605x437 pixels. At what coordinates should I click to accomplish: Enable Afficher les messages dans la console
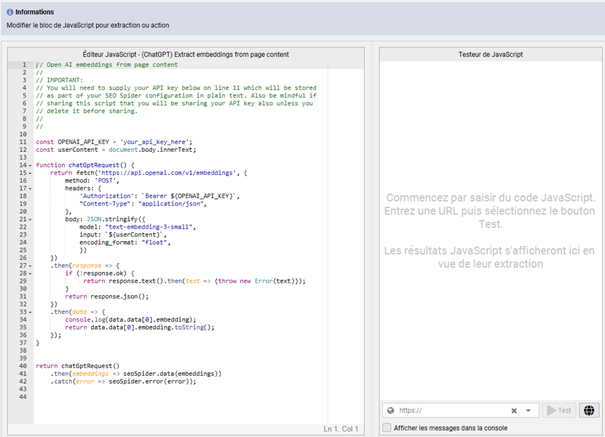pyautogui.click(x=387, y=428)
